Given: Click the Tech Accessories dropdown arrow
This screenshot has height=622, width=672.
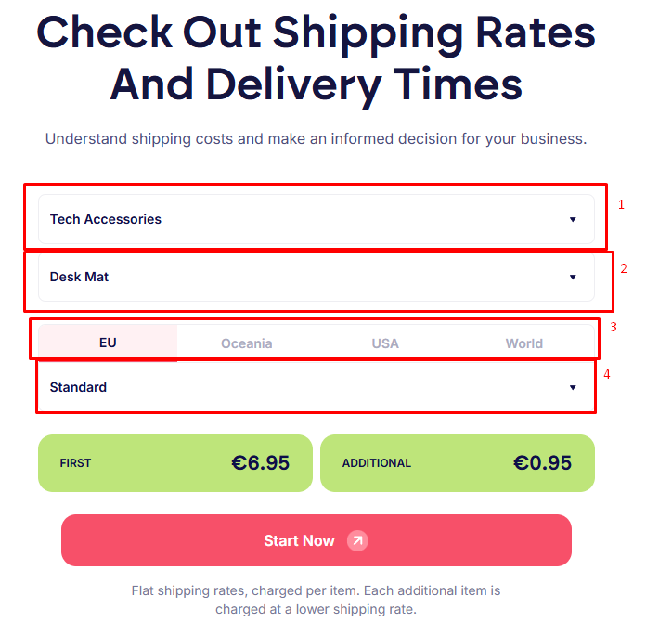Looking at the screenshot, I should click(x=573, y=220).
